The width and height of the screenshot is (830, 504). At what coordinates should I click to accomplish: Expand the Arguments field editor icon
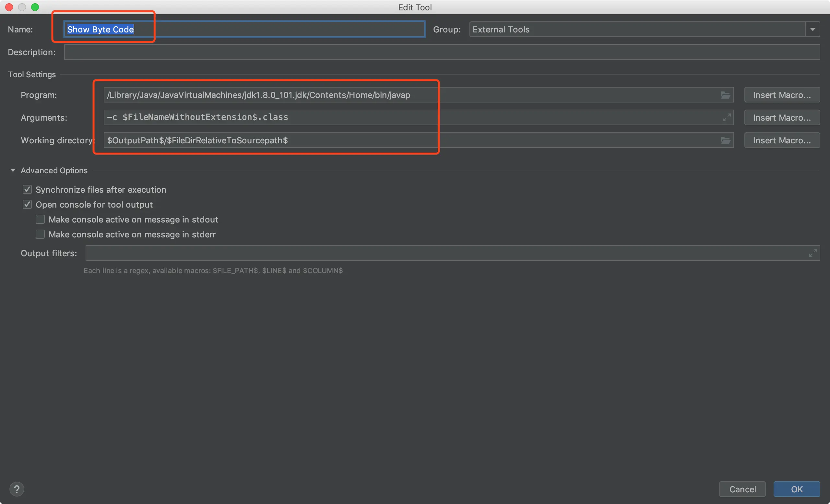(727, 118)
